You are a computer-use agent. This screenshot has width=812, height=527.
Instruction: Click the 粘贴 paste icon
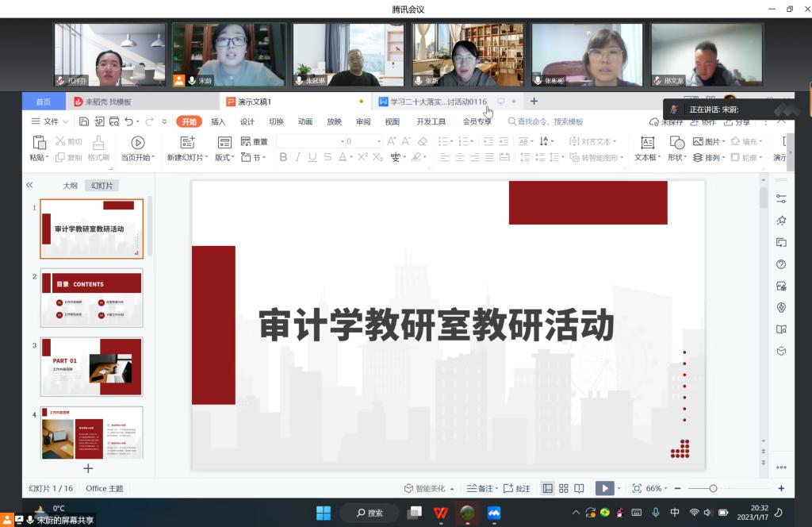tap(39, 143)
